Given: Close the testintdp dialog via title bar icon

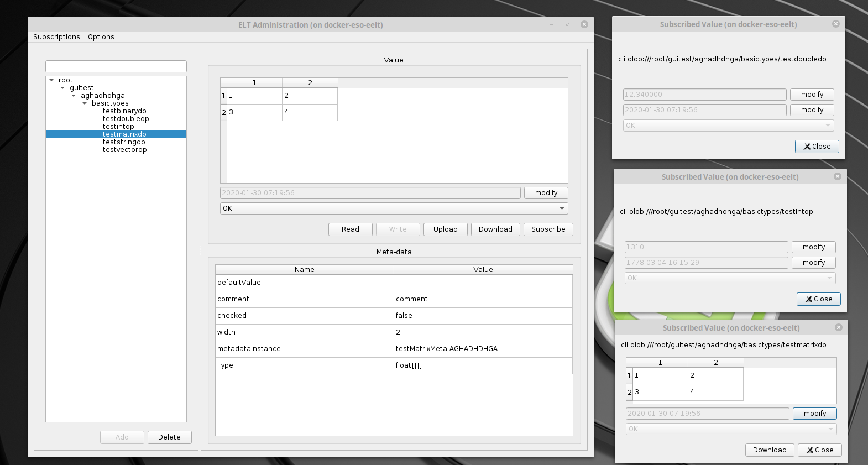Looking at the screenshot, I should coord(837,176).
